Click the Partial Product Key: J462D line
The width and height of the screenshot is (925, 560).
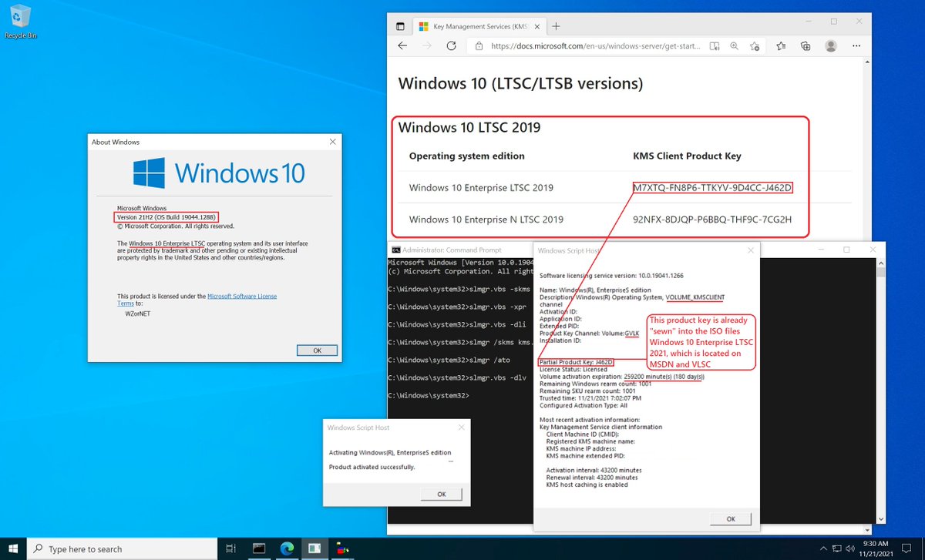pyautogui.click(x=576, y=362)
